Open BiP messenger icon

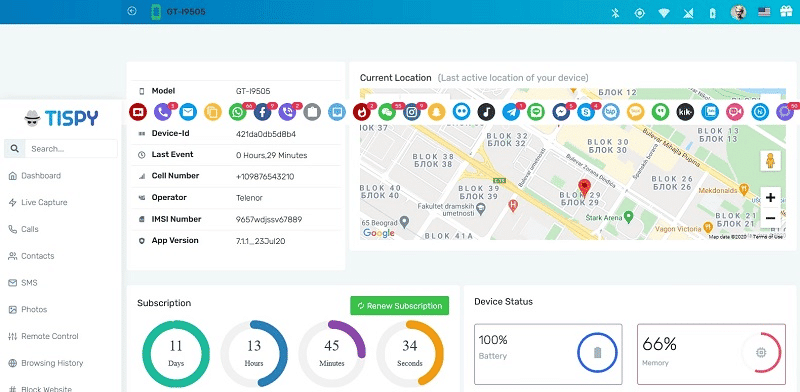point(611,112)
